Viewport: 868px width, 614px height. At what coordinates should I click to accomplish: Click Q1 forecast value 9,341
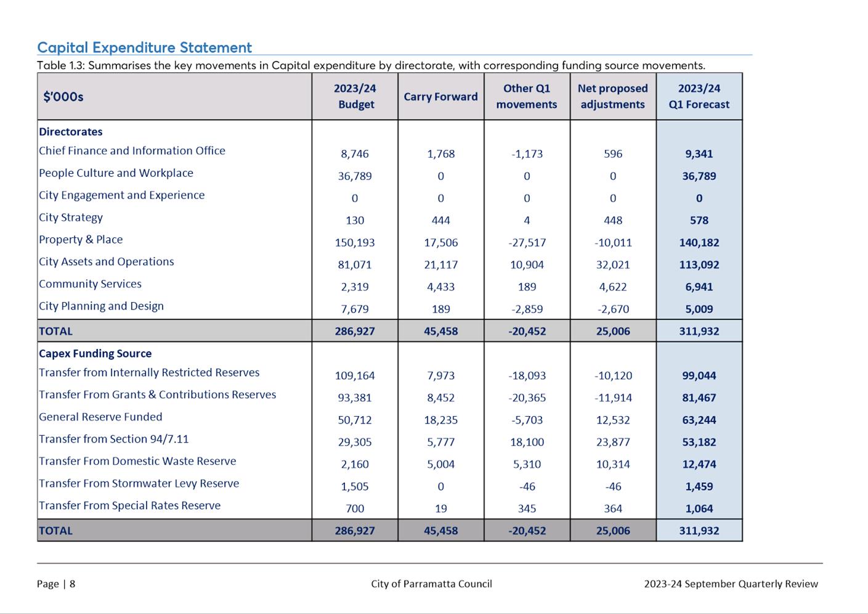tap(699, 154)
